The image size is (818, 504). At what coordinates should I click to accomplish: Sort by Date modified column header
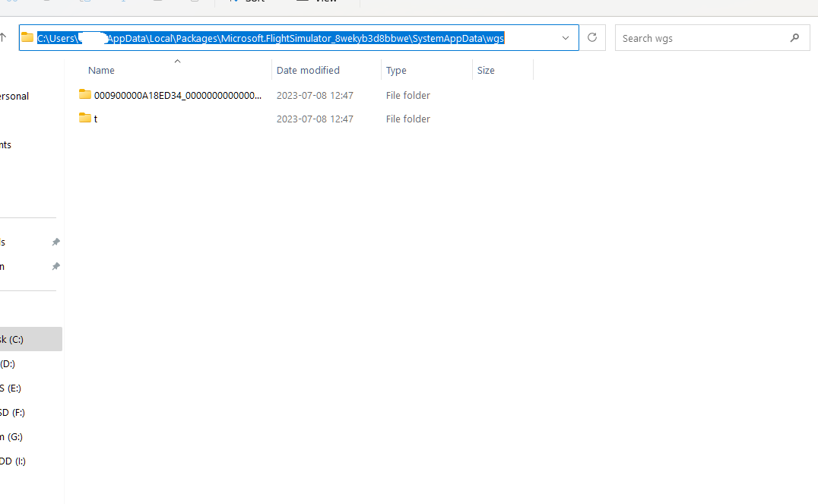point(308,70)
